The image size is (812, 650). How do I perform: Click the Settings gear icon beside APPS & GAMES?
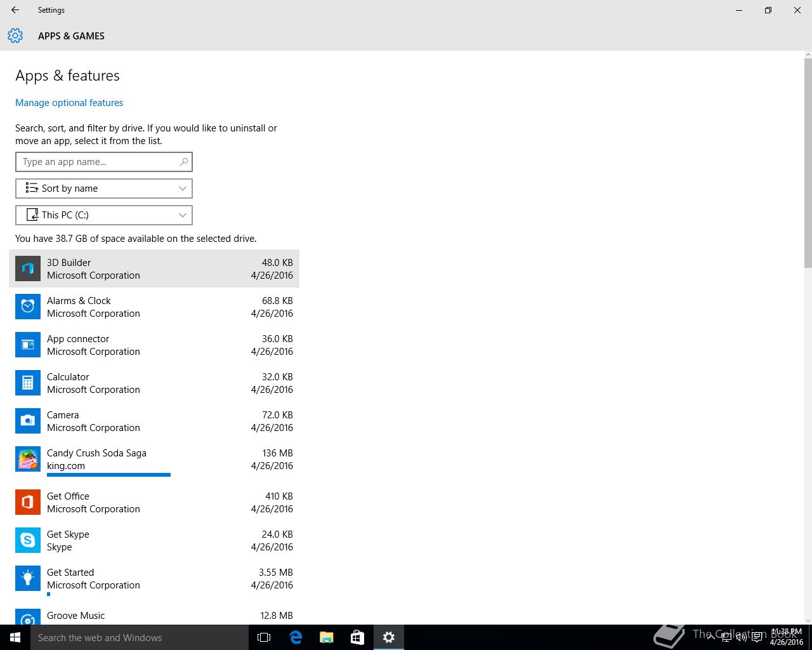(x=15, y=36)
